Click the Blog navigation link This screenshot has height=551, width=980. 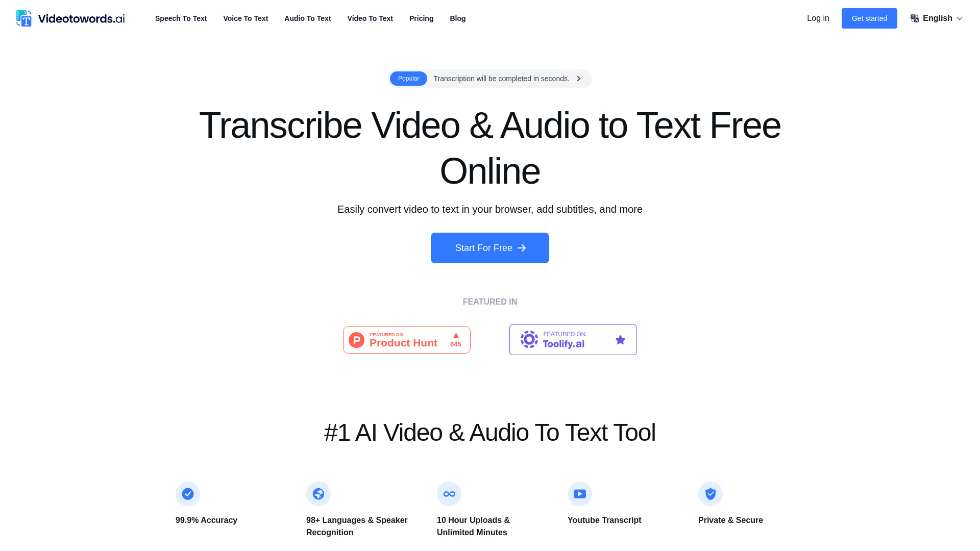pyautogui.click(x=458, y=18)
